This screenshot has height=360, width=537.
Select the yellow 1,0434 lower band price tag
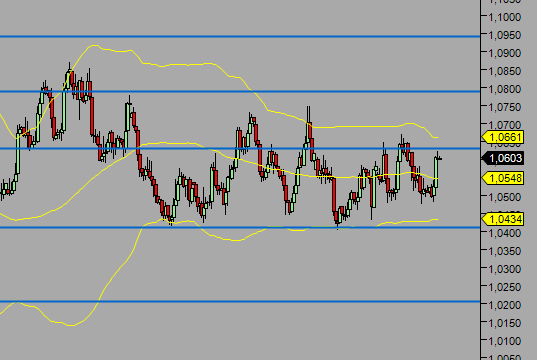503,219
